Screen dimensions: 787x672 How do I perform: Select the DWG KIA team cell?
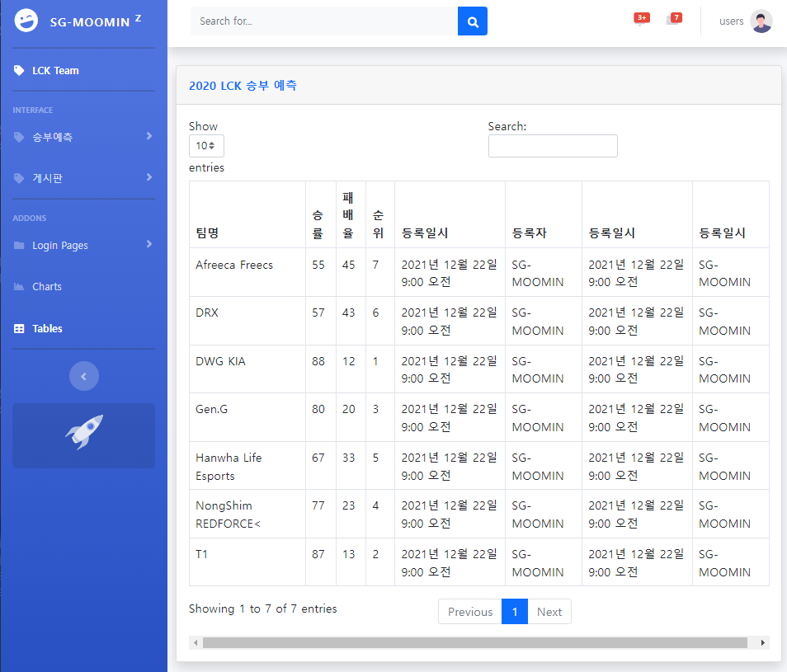[247, 369]
